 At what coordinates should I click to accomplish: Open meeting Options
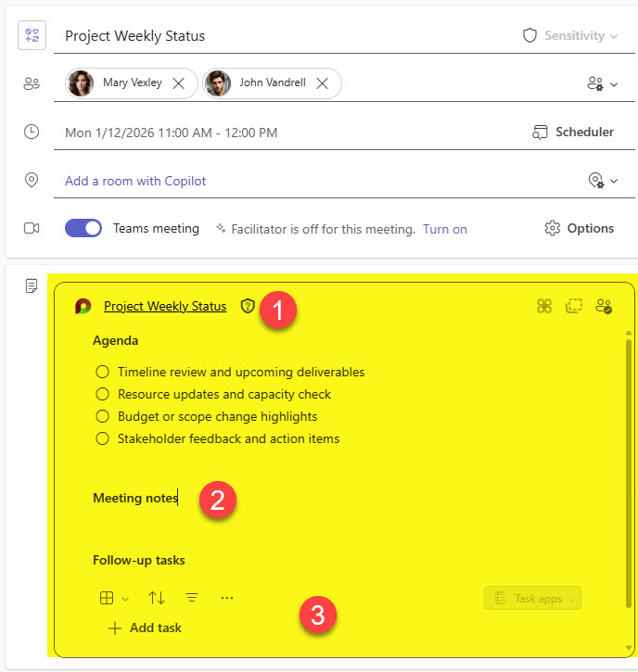tap(579, 228)
